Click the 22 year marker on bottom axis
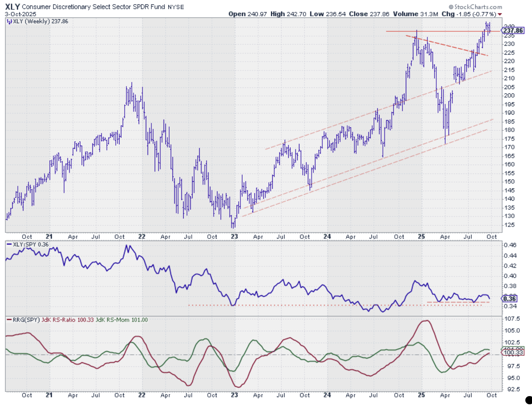 coord(141,395)
